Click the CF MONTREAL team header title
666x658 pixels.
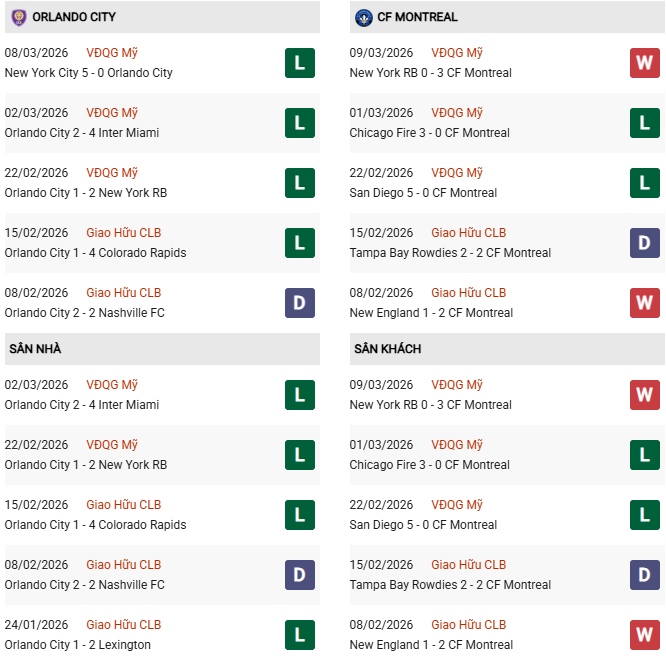point(417,17)
